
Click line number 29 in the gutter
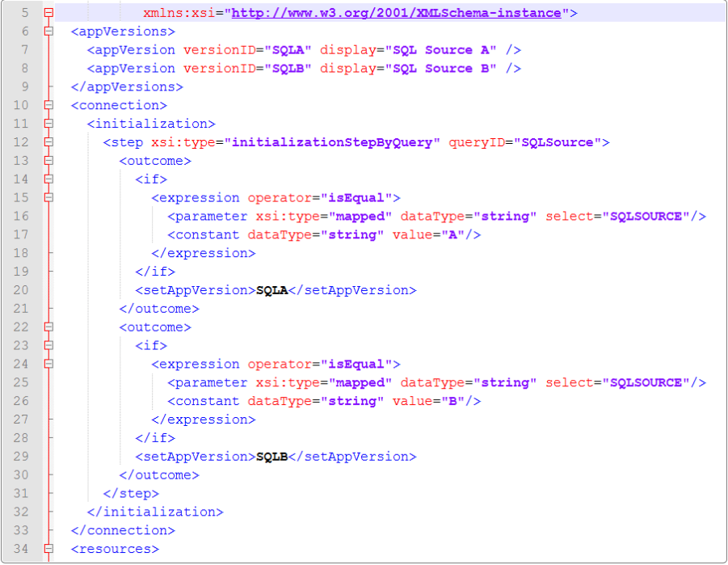tap(20, 457)
